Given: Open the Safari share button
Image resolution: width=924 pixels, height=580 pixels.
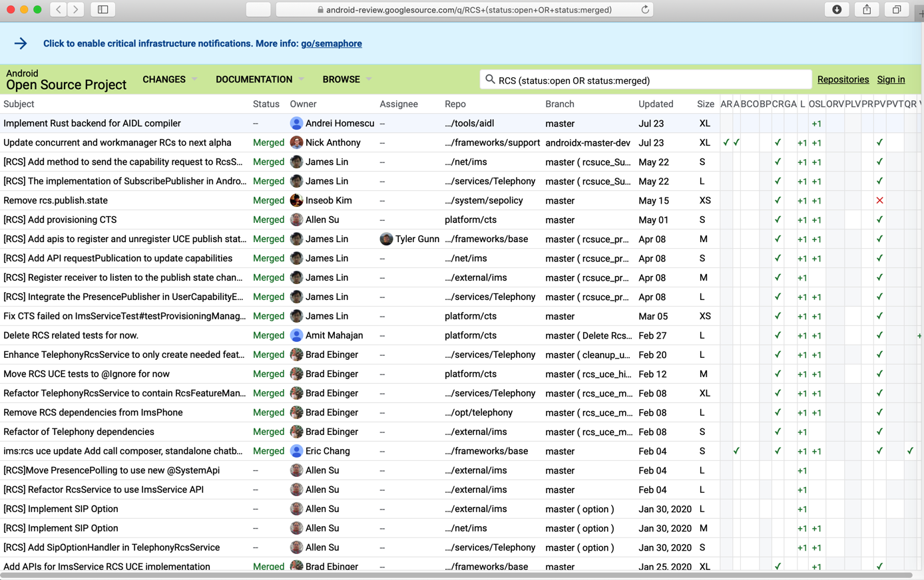Looking at the screenshot, I should [x=867, y=9].
